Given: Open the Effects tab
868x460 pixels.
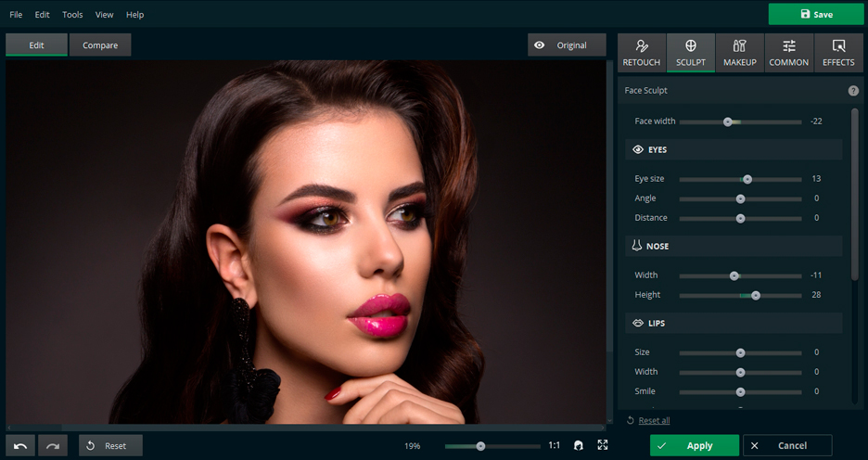Looking at the screenshot, I should 838,53.
